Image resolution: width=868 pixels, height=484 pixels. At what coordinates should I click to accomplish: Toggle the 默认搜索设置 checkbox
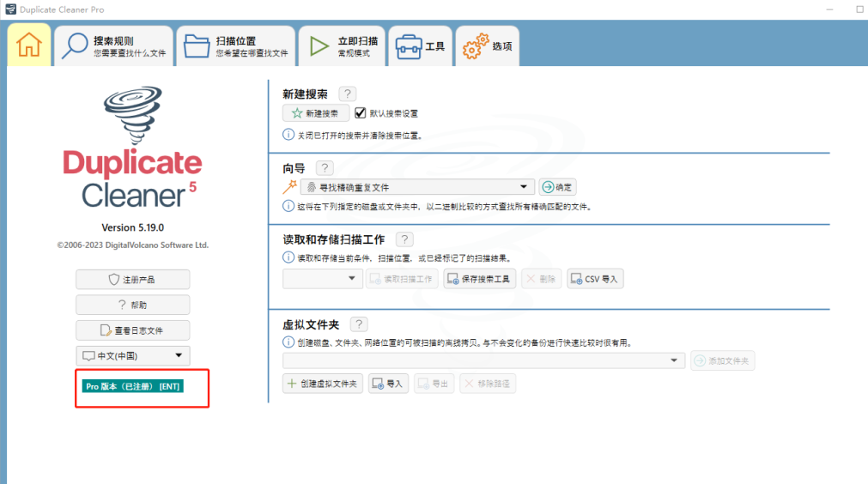(361, 112)
